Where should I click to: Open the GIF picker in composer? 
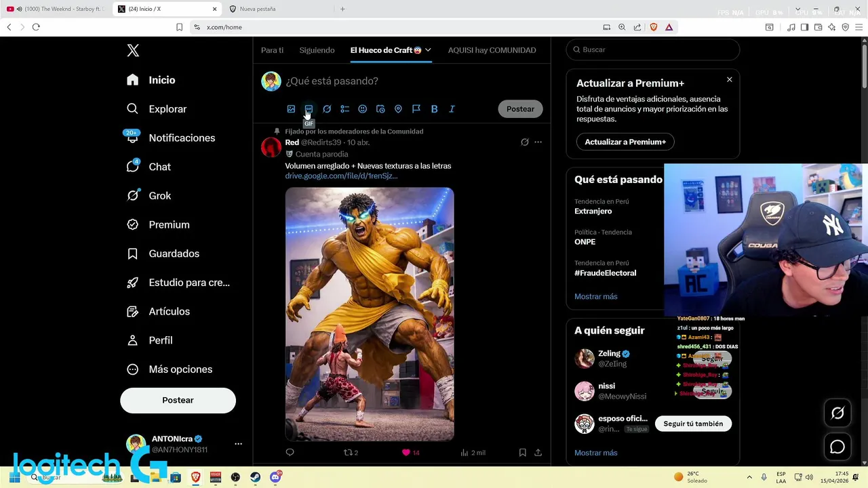(x=309, y=109)
